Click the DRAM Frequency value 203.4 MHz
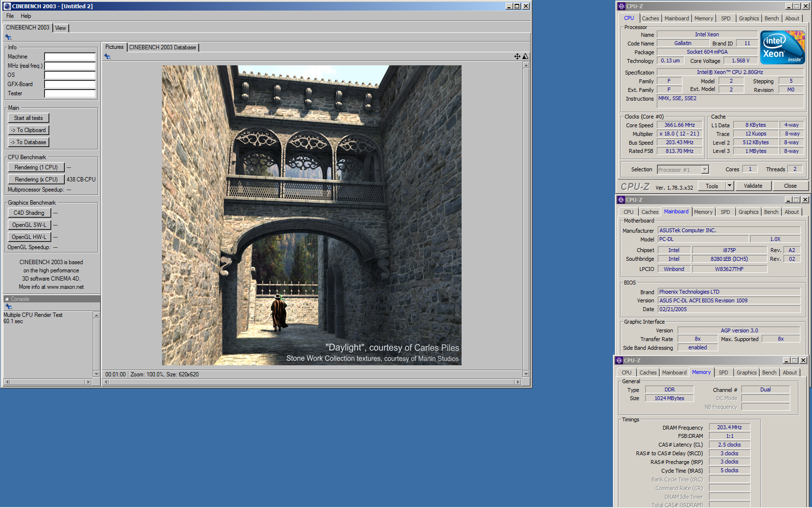 coord(729,427)
